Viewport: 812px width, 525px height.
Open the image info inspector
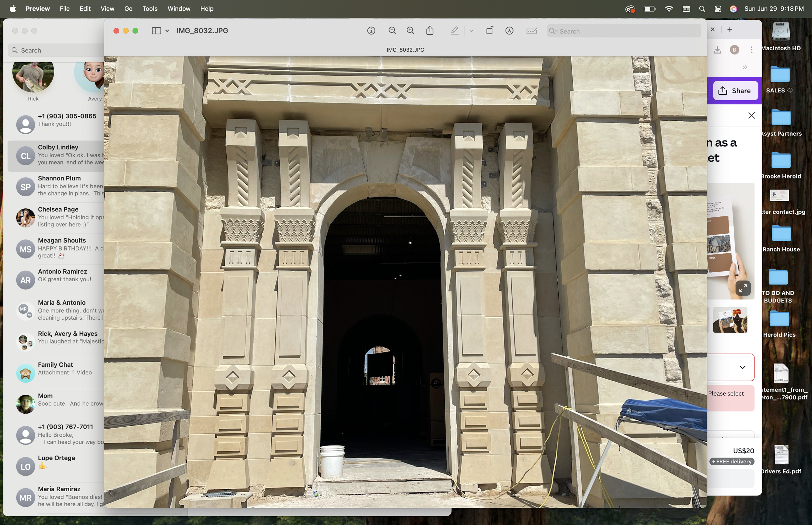pos(371,31)
